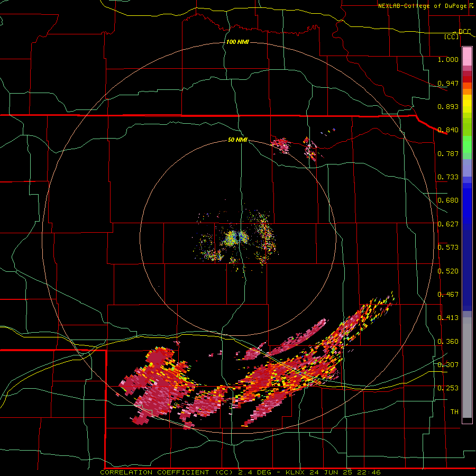Click the Correlation Coefficient caption at bottom
Image resolution: width=476 pixels, height=476 pixels.
click(240, 472)
